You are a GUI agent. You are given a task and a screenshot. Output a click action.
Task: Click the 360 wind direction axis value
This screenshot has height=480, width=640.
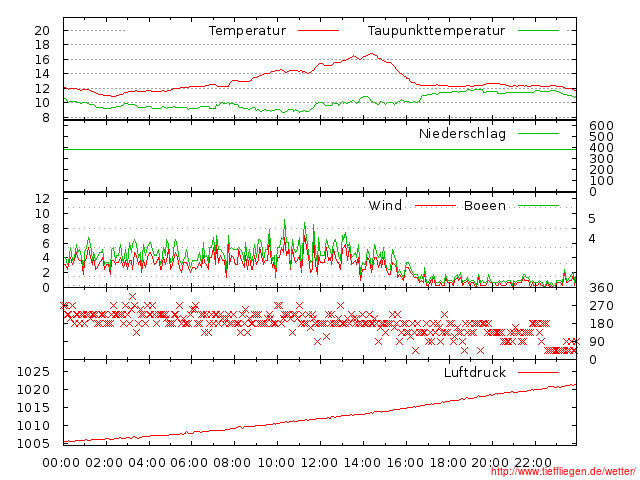tap(601, 288)
